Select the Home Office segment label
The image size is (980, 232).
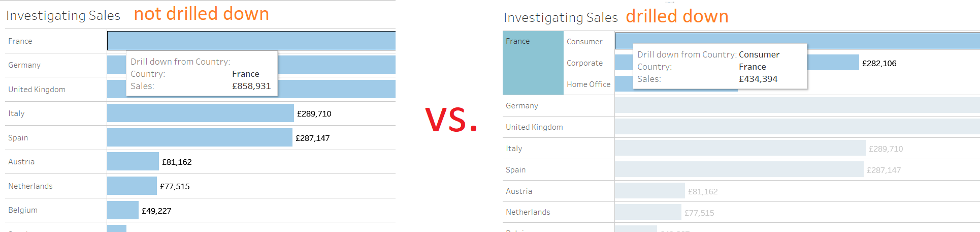[589, 84]
